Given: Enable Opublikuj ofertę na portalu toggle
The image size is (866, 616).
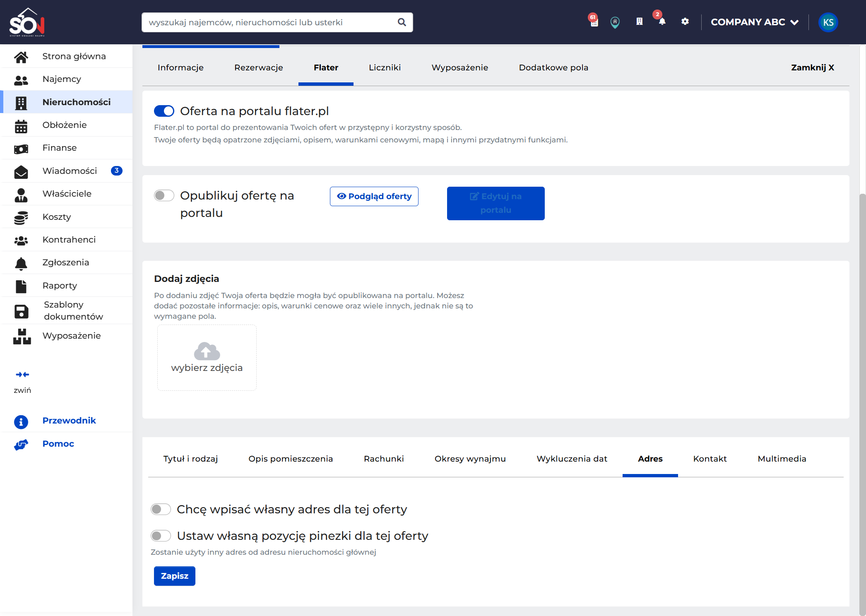Looking at the screenshot, I should (164, 195).
